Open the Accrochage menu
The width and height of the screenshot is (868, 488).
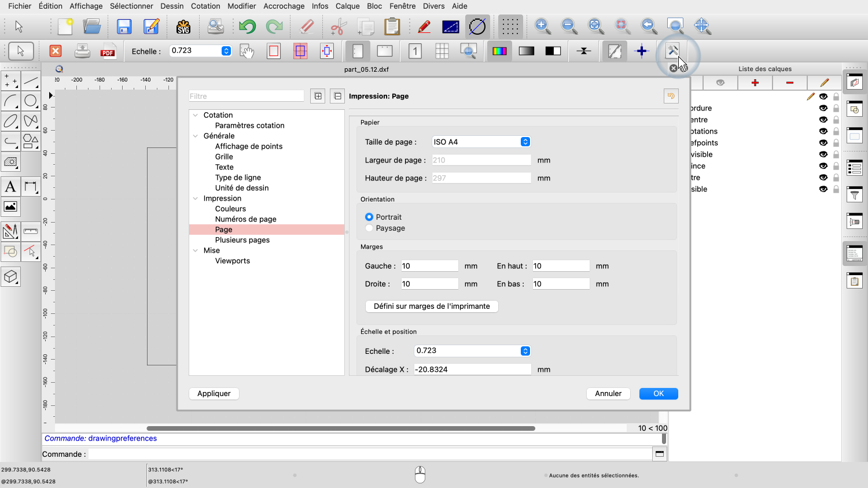tap(284, 6)
